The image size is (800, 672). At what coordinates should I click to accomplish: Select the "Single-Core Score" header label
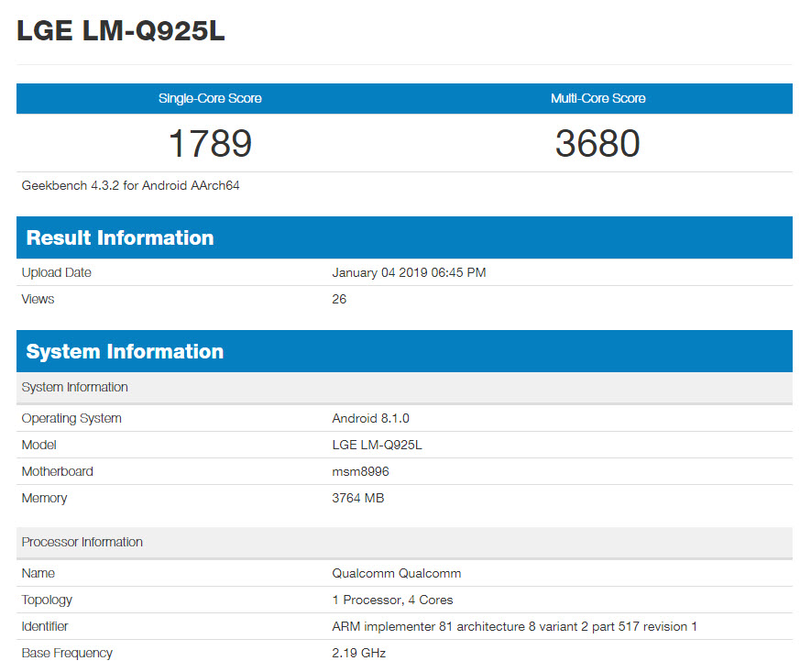(210, 98)
